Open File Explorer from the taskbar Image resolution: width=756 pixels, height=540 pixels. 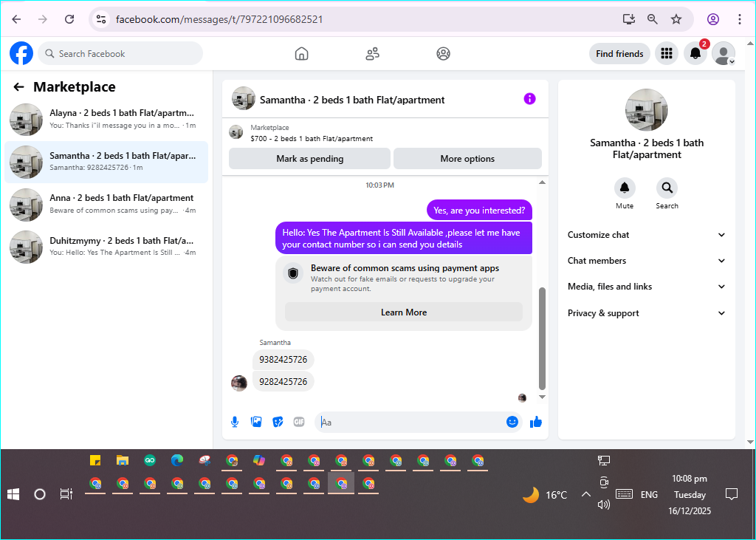[123, 461]
